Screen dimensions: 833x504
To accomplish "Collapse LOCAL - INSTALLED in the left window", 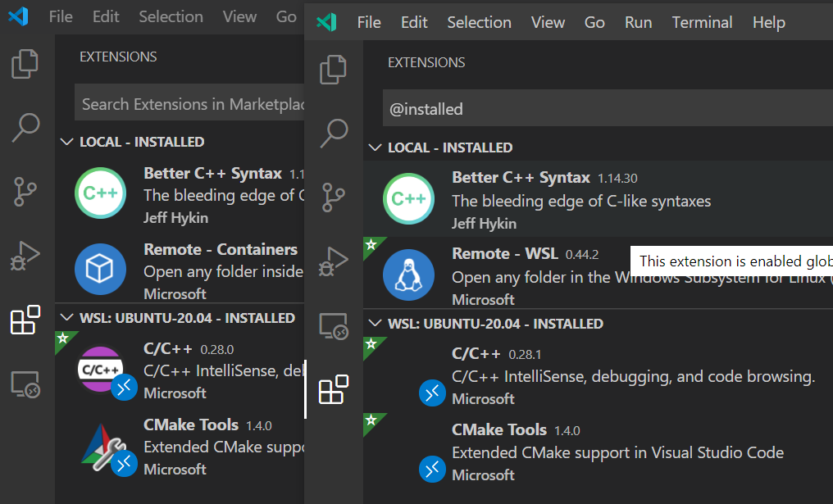I will click(67, 141).
